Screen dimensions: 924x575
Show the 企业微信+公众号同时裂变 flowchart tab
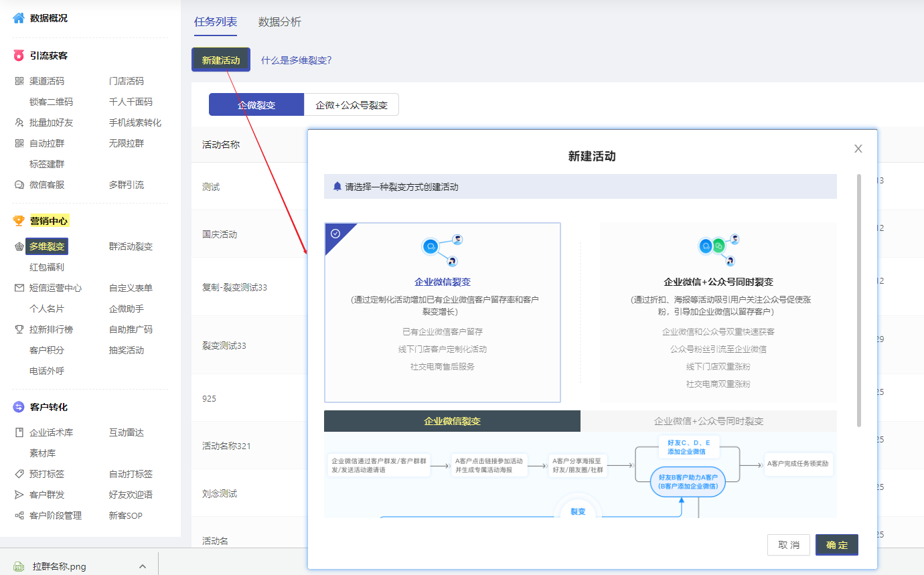pyautogui.click(x=708, y=421)
